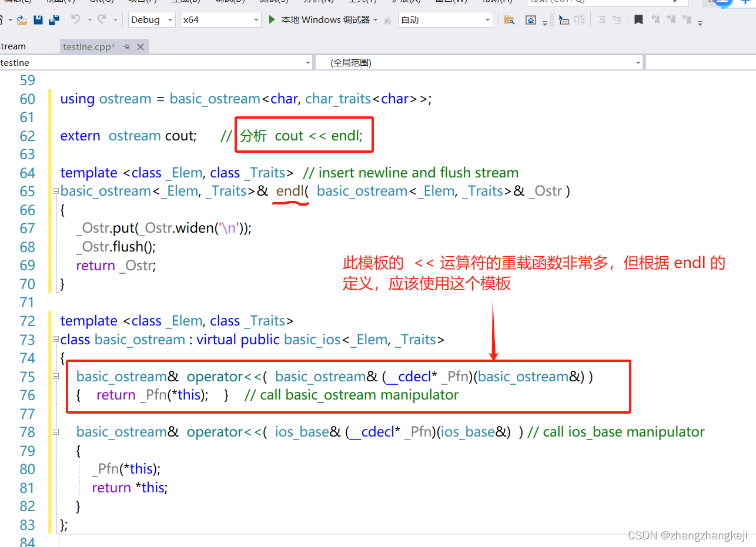Click the Undo arrow icon
The height and width of the screenshot is (547, 756).
coord(75,19)
